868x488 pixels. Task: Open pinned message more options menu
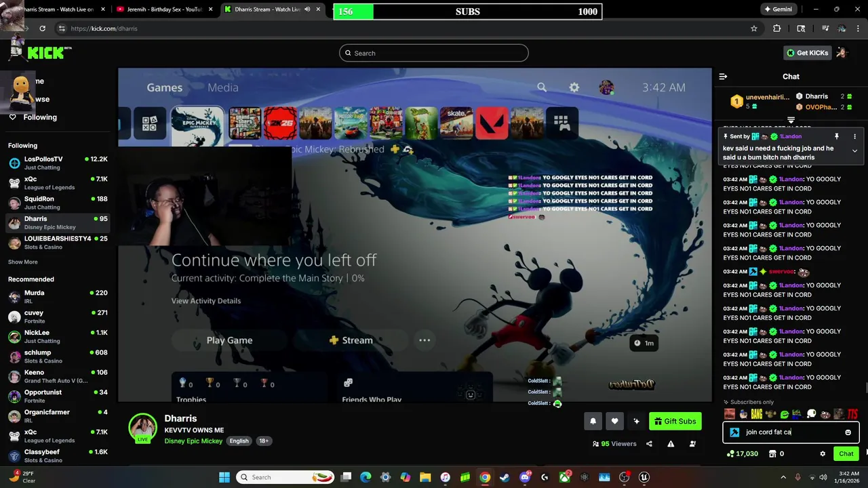click(x=854, y=136)
